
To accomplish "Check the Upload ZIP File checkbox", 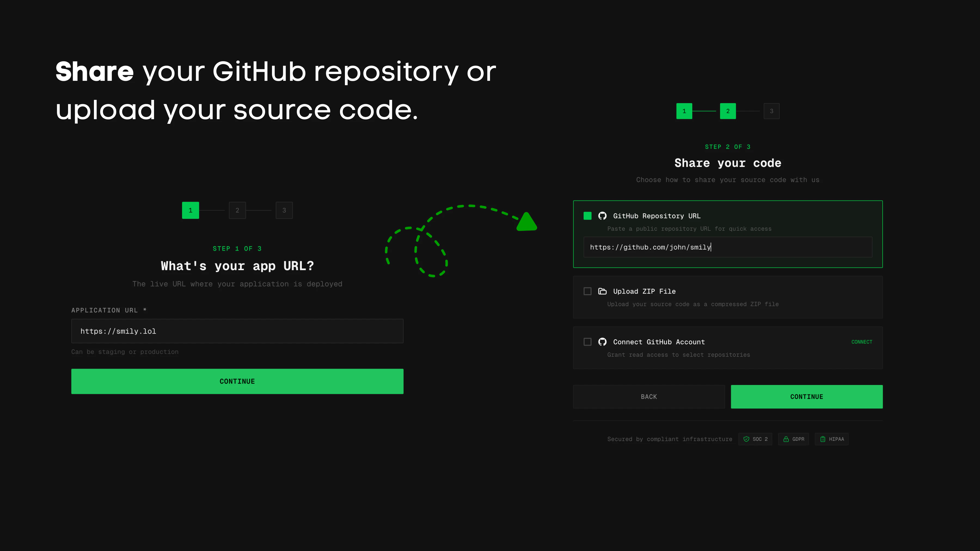I will pos(587,291).
